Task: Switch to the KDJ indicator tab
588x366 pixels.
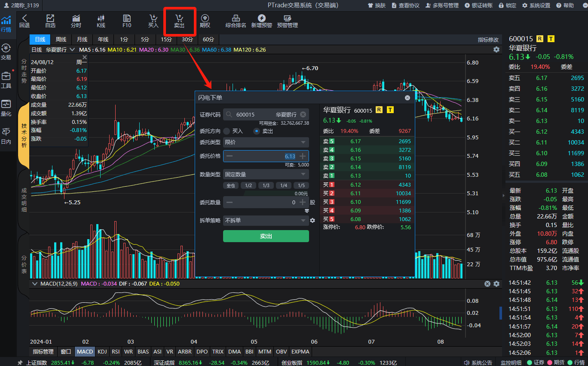Action: click(102, 351)
